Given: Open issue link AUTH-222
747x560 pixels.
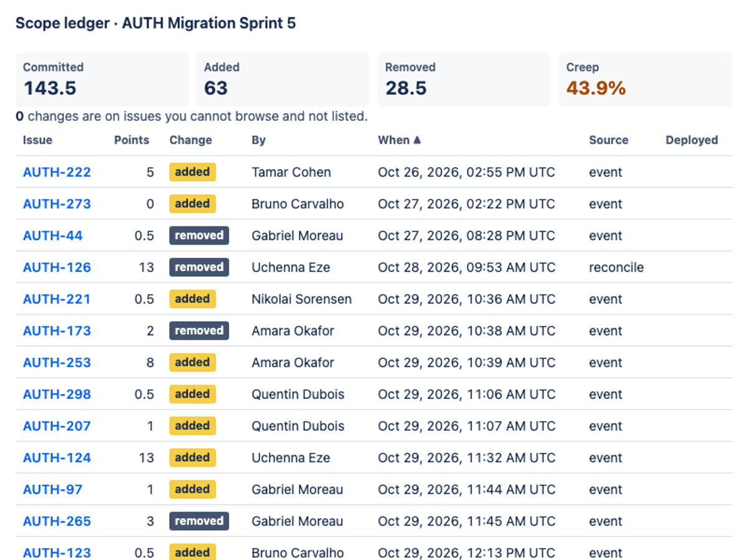Looking at the screenshot, I should (57, 172).
